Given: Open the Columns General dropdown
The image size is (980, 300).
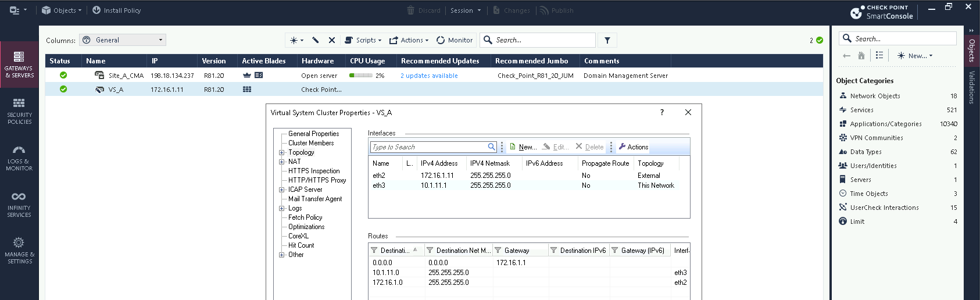Looking at the screenshot, I should coord(123,40).
